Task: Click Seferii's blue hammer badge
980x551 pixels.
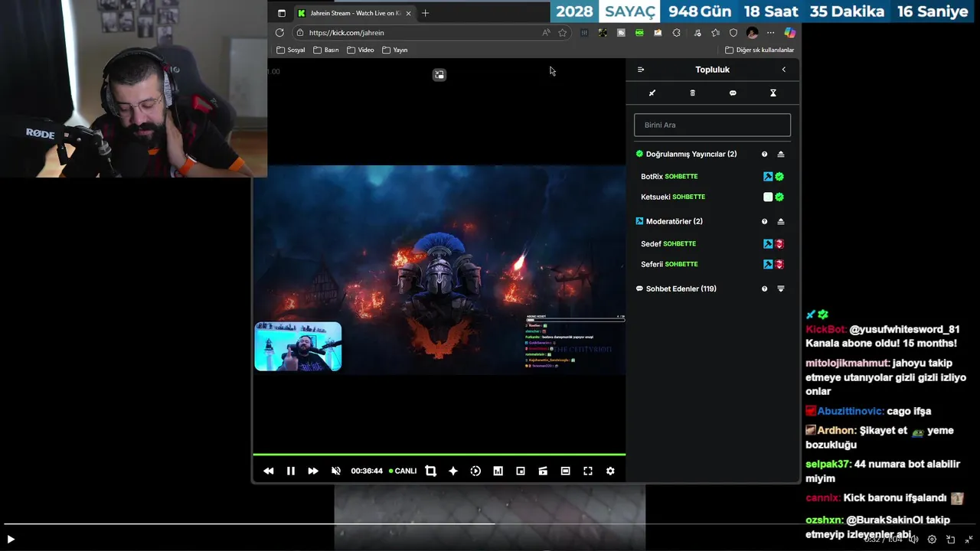Action: (768, 264)
